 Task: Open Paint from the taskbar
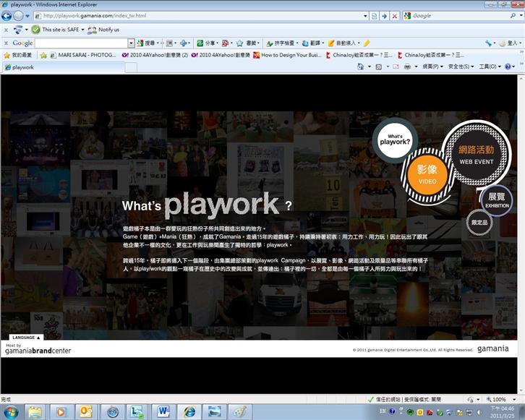pos(240,412)
